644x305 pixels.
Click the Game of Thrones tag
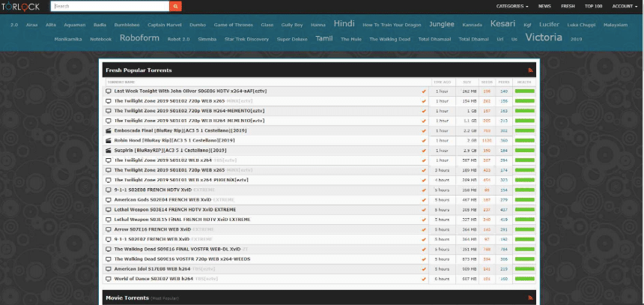click(x=234, y=25)
